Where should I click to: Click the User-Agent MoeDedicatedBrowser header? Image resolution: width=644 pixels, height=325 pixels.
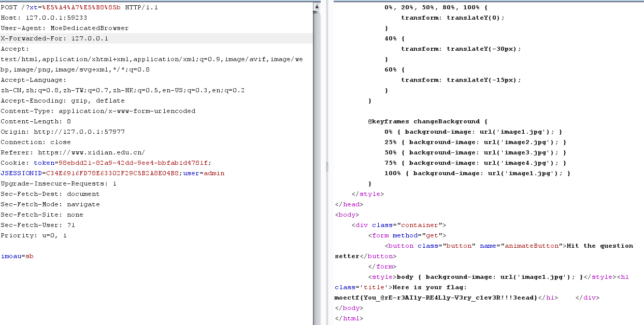tap(64, 28)
